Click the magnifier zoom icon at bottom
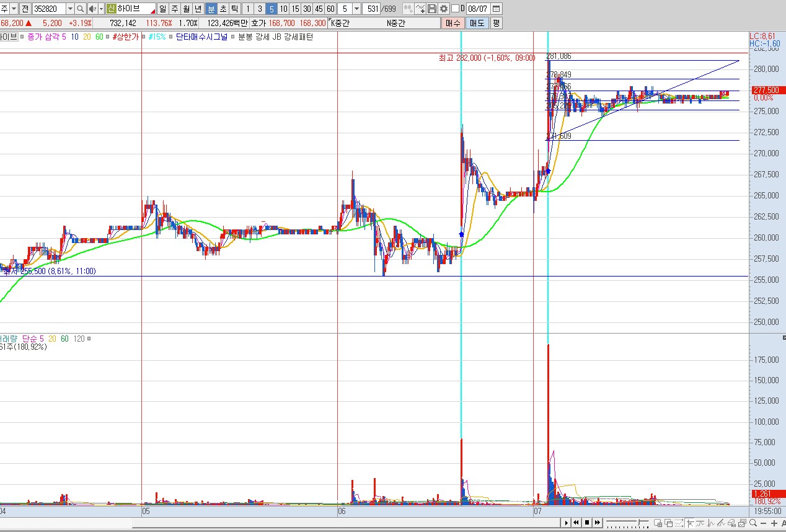786x532 pixels. point(753,523)
